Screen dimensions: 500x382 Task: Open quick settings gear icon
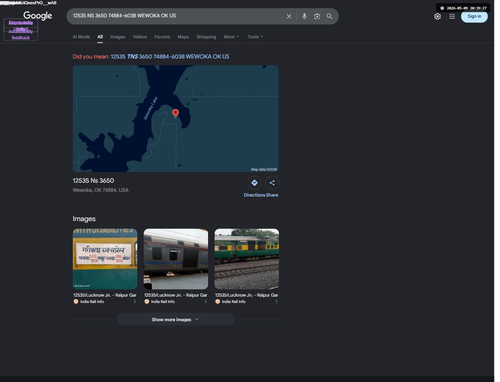tap(438, 16)
